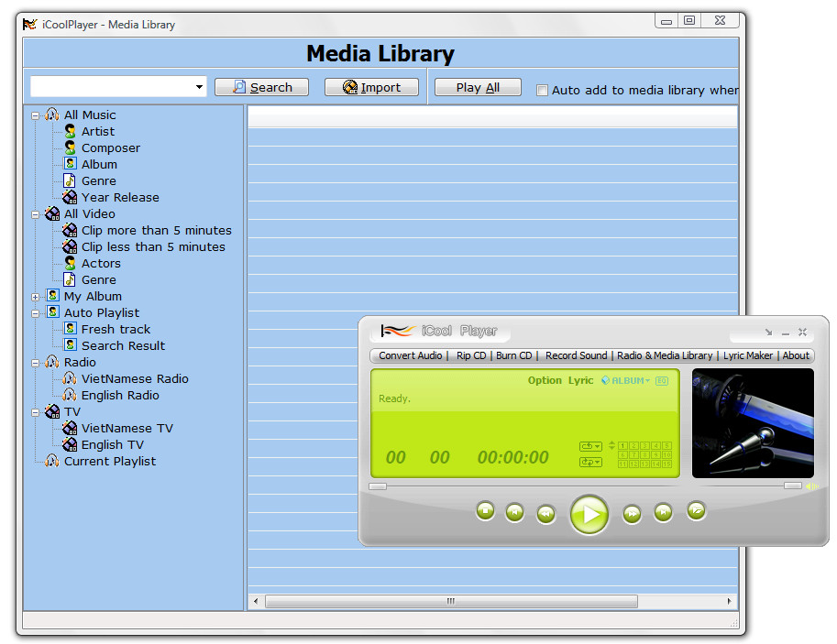Click the TV film reel icon

coord(52,411)
